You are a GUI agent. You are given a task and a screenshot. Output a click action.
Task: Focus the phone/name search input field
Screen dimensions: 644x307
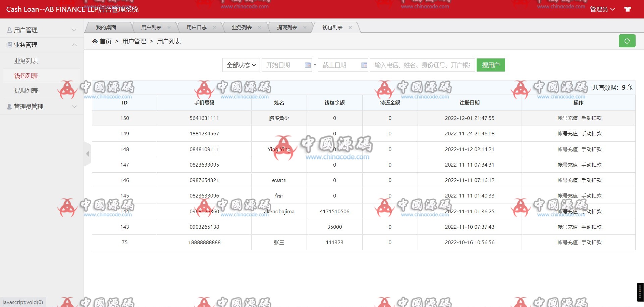pos(422,65)
